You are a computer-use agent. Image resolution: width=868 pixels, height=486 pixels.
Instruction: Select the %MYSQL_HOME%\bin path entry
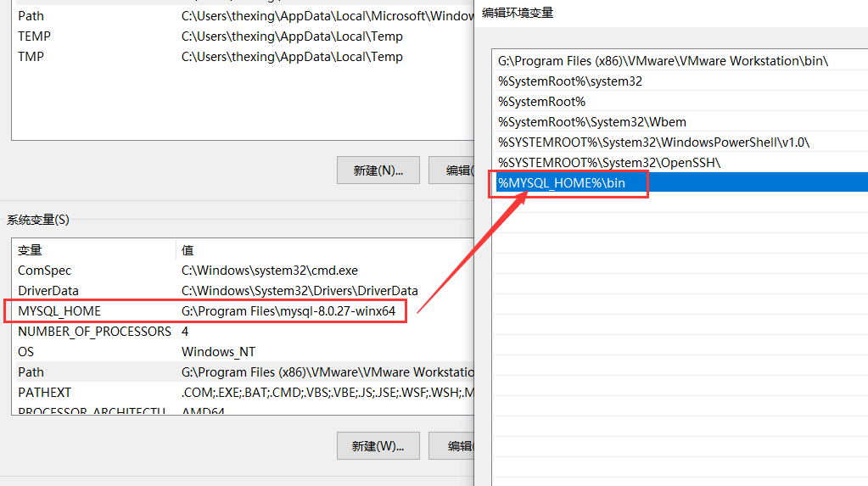(680, 182)
